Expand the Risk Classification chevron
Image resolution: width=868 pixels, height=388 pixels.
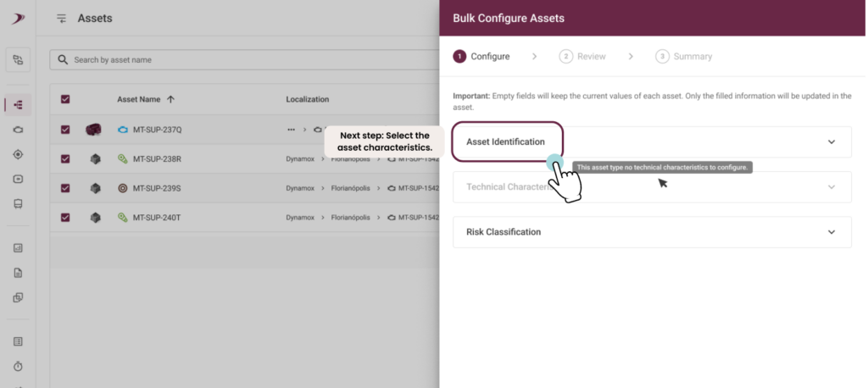coord(832,232)
